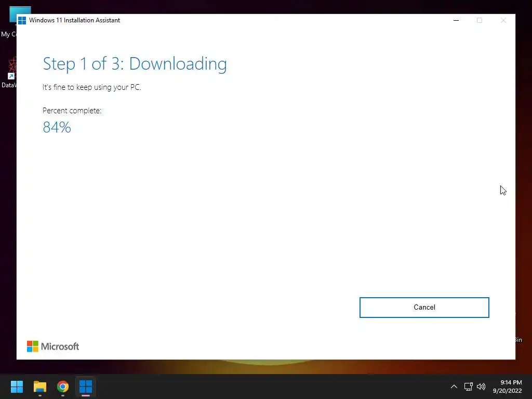The width and height of the screenshot is (532, 399).
Task: Open the volume speaker icon
Action: pyautogui.click(x=481, y=387)
